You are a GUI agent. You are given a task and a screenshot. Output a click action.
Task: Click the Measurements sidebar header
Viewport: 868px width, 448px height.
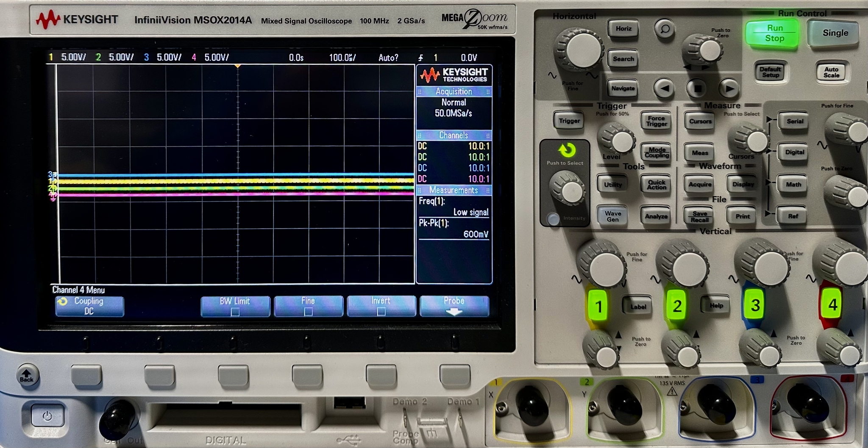454,190
